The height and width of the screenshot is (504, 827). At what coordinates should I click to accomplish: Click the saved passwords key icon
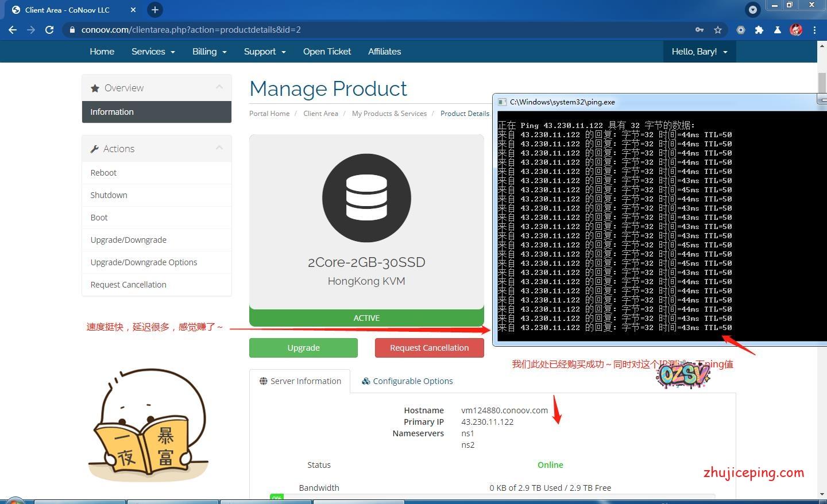pos(699,30)
